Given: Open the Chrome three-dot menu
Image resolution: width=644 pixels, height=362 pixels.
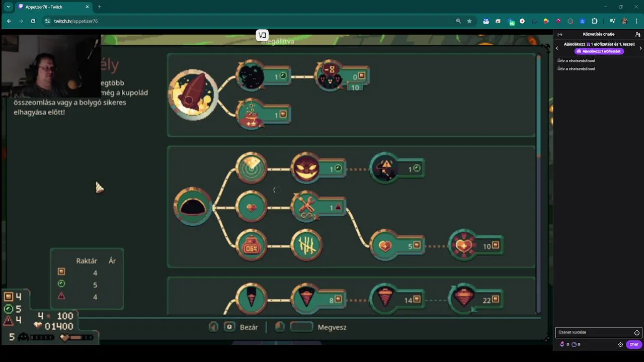Looking at the screenshot, I should [637, 21].
